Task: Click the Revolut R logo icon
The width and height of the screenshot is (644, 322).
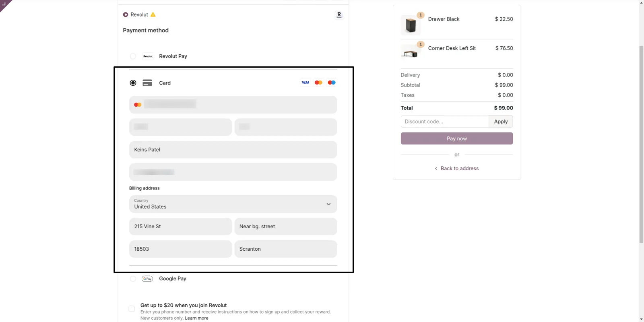Action: pyautogui.click(x=339, y=15)
